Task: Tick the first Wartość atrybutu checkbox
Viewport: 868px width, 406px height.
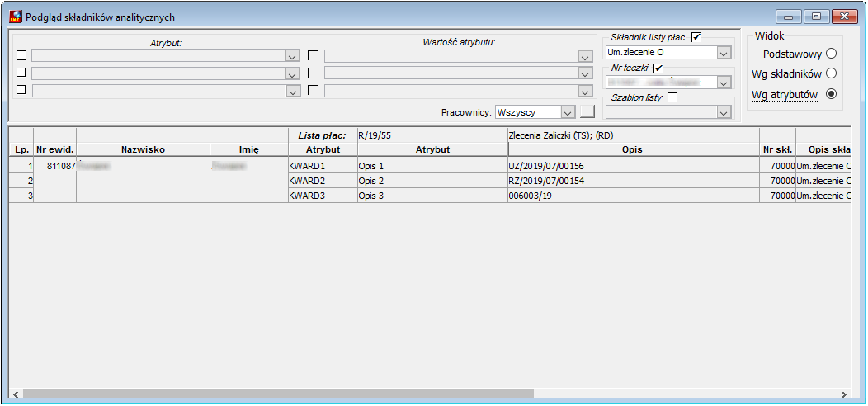Action: pyautogui.click(x=313, y=55)
